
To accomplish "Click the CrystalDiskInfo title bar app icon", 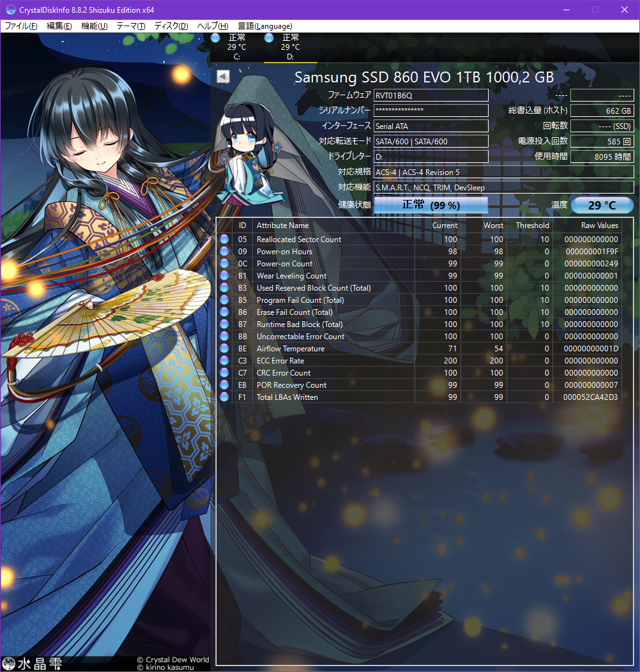I will click(x=10, y=10).
